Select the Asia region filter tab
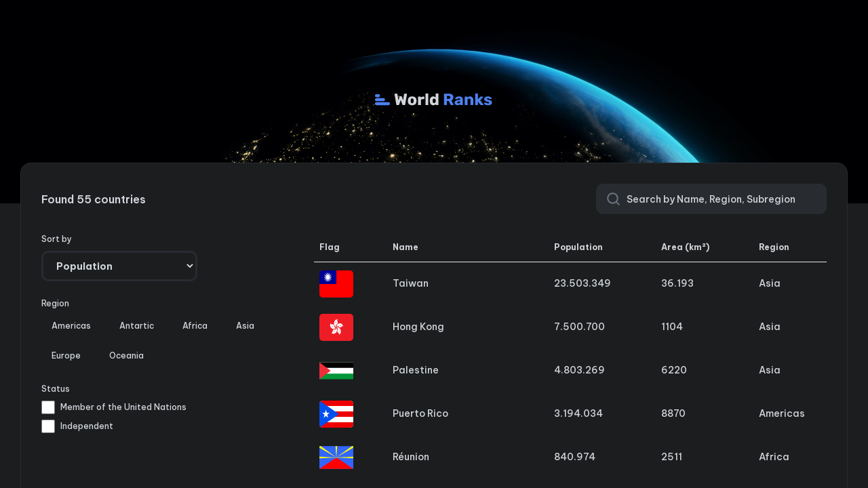This screenshot has width=868, height=488. (x=245, y=325)
